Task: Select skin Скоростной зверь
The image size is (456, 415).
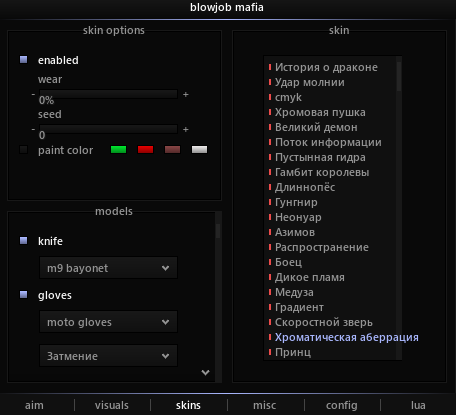Action: [324, 322]
